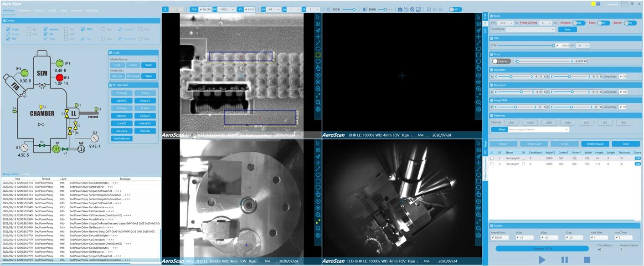Click the camera snapshot icon in top toolbar
The width and height of the screenshot is (644, 266).
click(400, 9)
